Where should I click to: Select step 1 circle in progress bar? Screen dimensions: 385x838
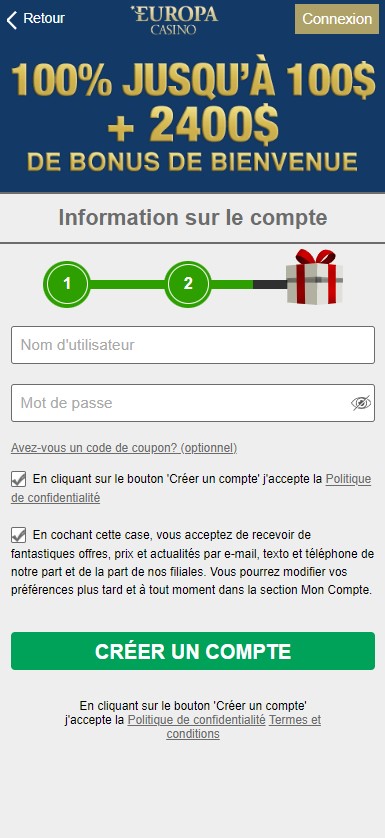pyautogui.click(x=67, y=284)
